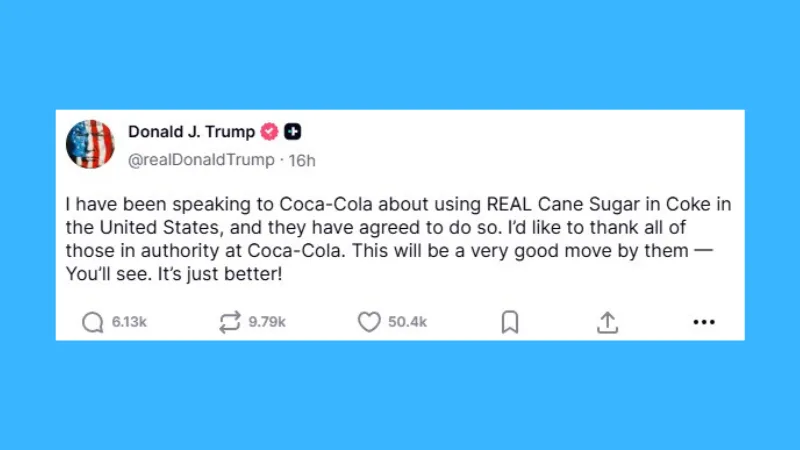Click empty white space below action icons
Image resolution: width=800 pixels, height=450 pixels.
(400, 337)
